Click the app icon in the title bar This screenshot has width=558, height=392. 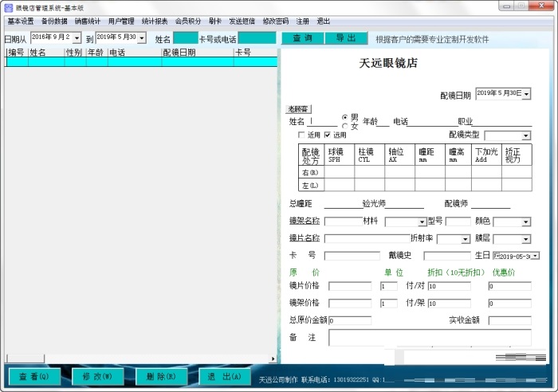[x=8, y=7]
